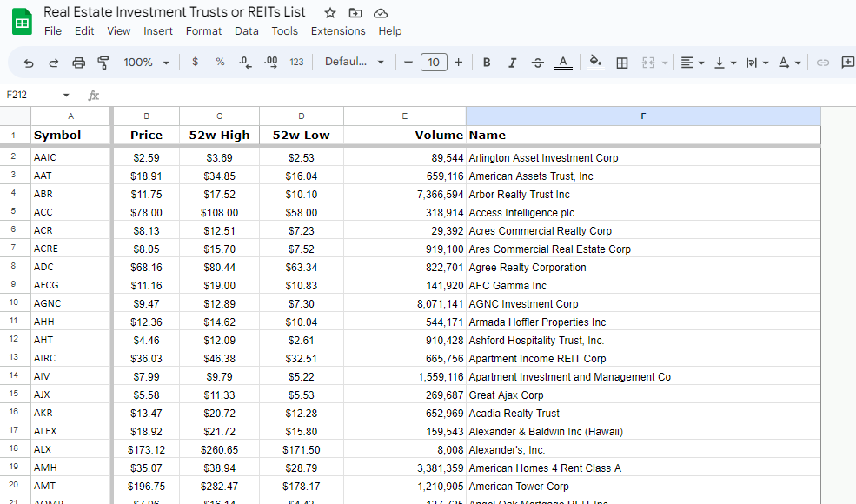This screenshot has width=856, height=504.
Task: Open the View menu
Action: (118, 31)
